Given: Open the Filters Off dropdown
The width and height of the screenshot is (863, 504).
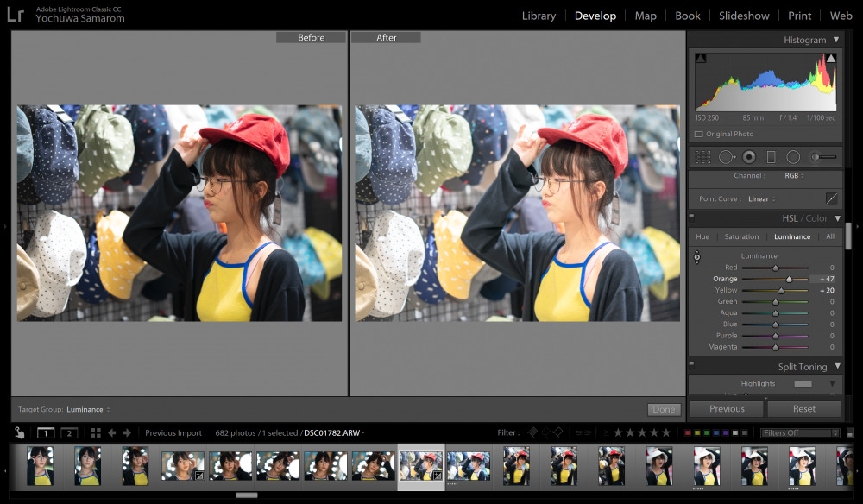Looking at the screenshot, I should (x=799, y=433).
